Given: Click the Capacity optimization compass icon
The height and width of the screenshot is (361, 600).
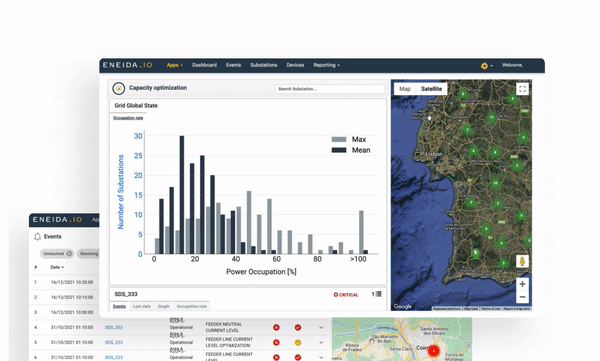Looking at the screenshot, I should (119, 88).
